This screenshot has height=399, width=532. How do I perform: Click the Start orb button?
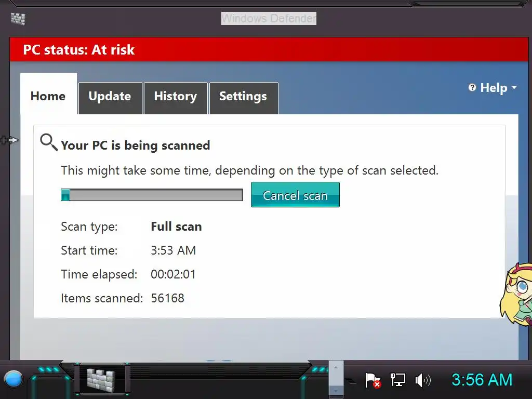14,379
